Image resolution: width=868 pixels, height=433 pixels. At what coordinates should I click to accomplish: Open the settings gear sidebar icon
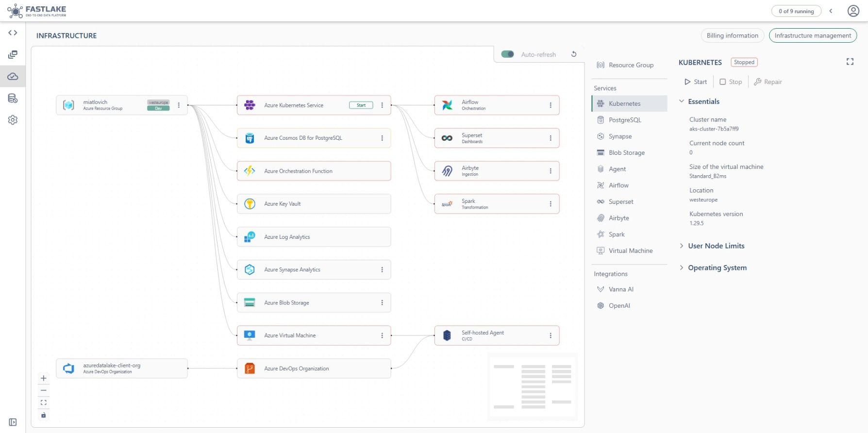pos(13,120)
